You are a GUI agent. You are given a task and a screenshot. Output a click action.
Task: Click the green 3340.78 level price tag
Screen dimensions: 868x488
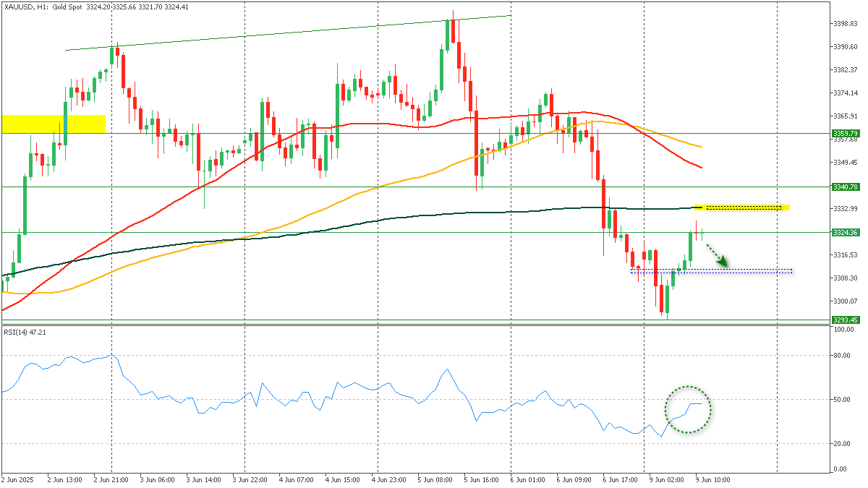pyautogui.click(x=846, y=187)
